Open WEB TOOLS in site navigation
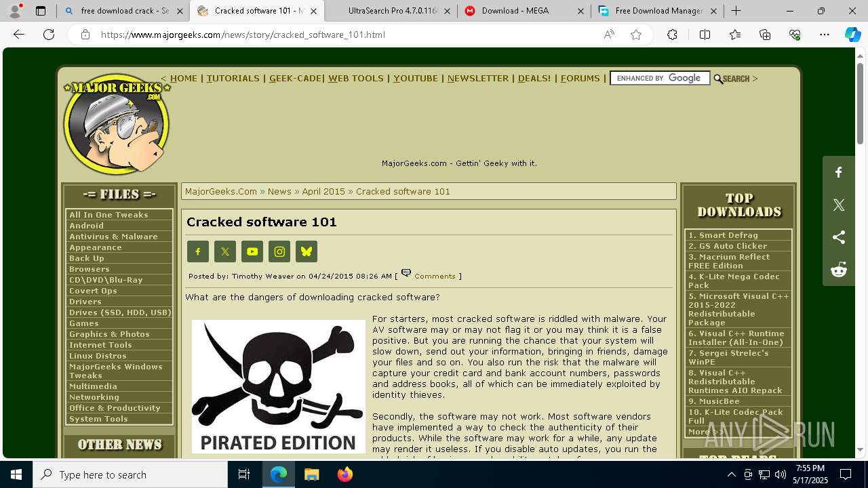Viewport: 868px width, 488px height. (x=356, y=79)
